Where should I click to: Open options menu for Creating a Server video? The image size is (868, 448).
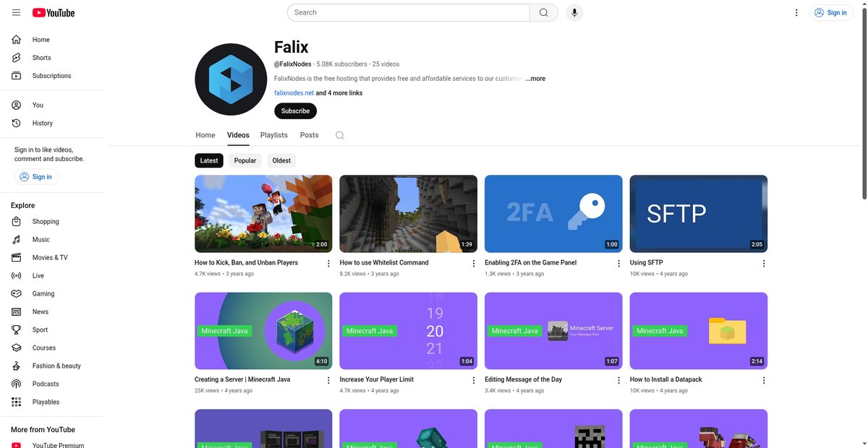[x=328, y=381]
